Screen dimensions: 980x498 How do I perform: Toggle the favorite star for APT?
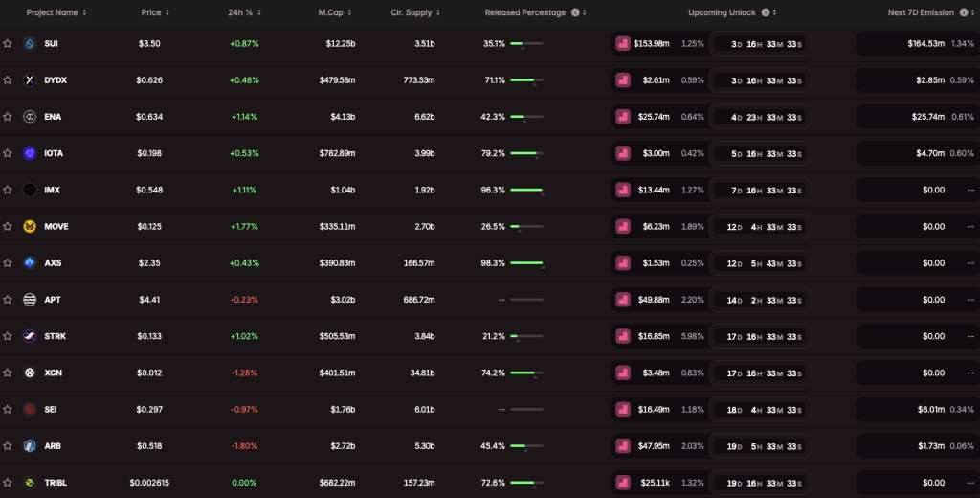tap(8, 300)
